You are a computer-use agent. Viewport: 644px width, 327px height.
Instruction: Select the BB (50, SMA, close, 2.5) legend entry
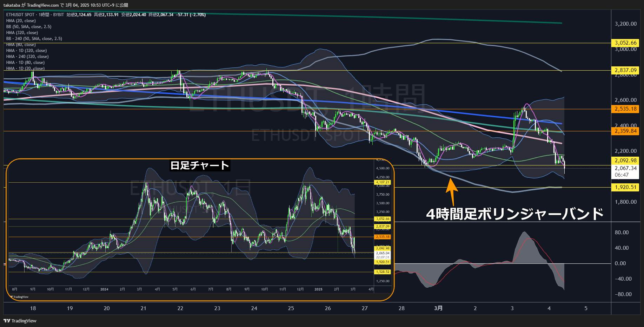(29, 27)
